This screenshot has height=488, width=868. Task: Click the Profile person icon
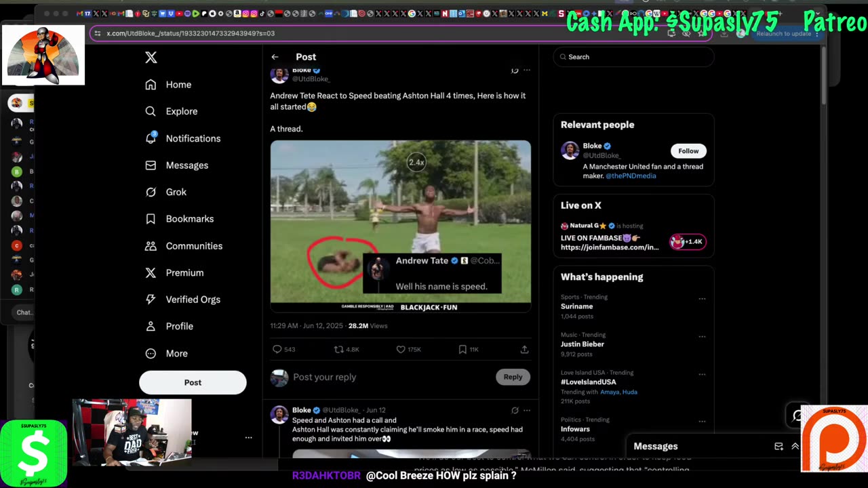point(151,326)
